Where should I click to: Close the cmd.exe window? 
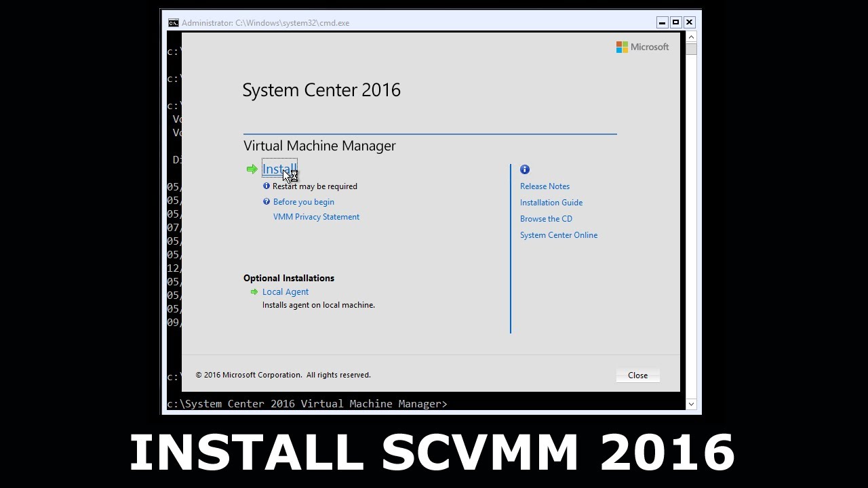pyautogui.click(x=689, y=22)
